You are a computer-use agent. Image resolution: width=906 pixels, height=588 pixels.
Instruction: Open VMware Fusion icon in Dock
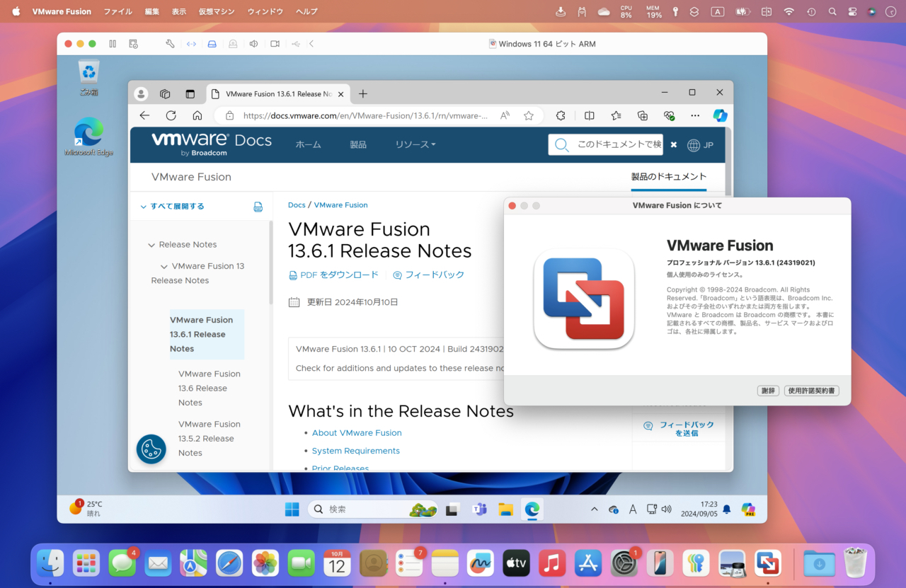coord(768,563)
